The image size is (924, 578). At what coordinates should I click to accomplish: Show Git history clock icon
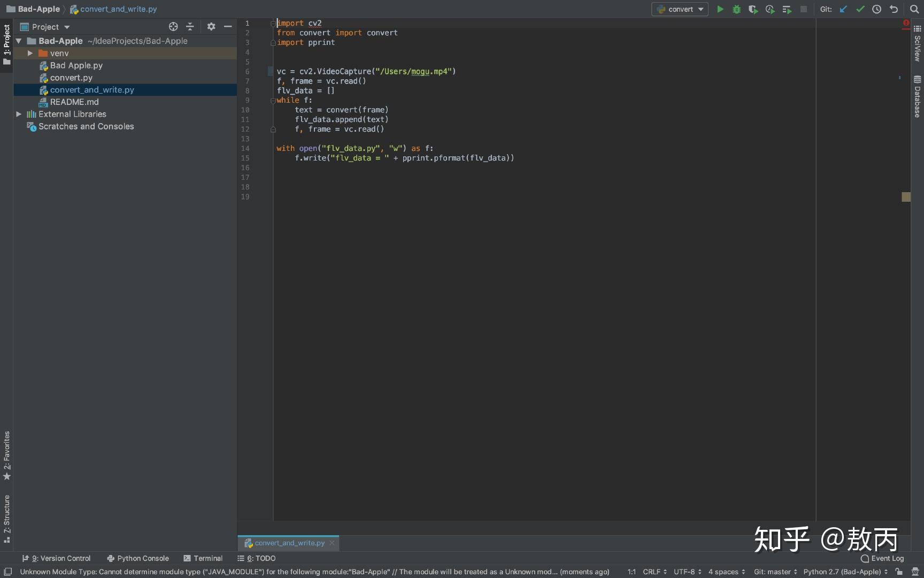pos(876,9)
